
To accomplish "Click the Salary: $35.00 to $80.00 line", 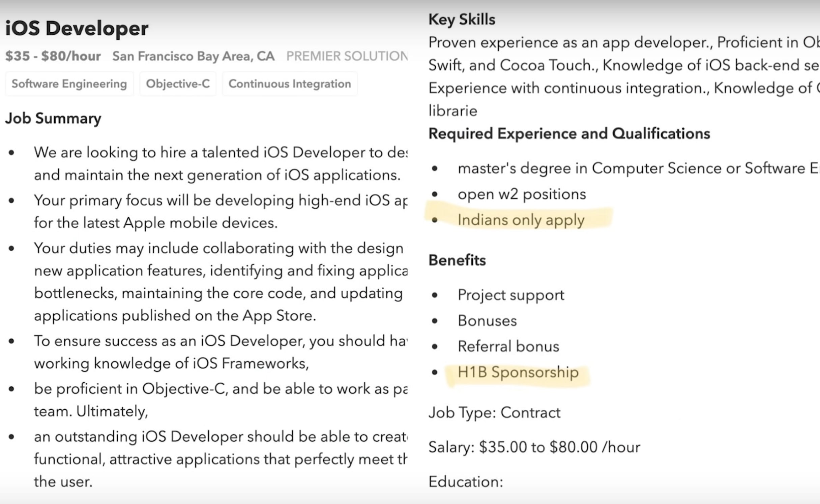I will coord(534,447).
